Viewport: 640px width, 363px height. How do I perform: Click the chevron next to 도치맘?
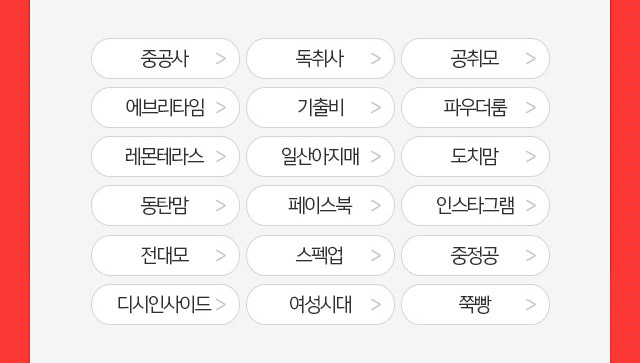(x=531, y=156)
